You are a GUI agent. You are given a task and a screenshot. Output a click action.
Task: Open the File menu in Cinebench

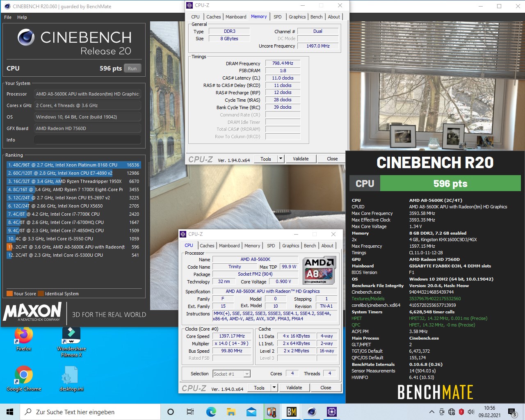click(8, 17)
